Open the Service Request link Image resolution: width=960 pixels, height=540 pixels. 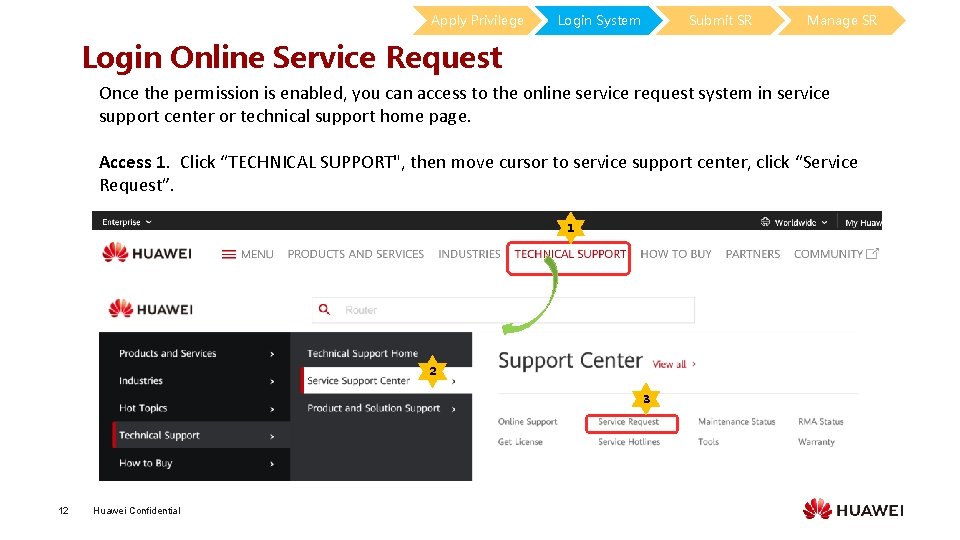pos(628,422)
